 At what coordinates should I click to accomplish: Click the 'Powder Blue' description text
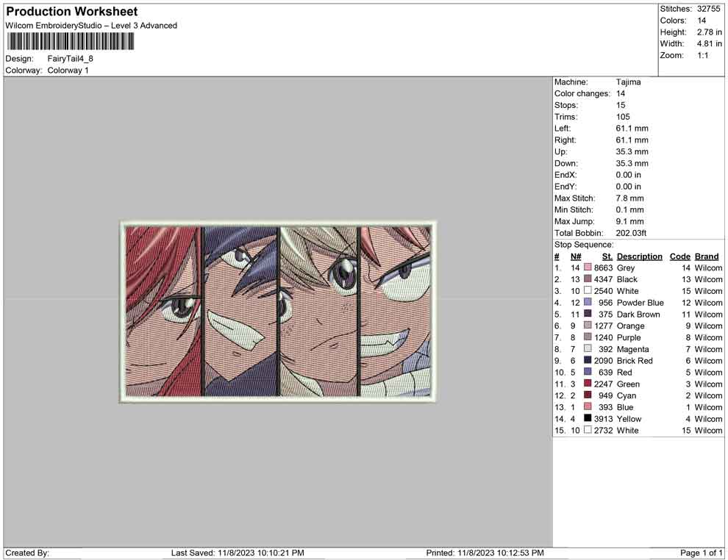coord(640,303)
